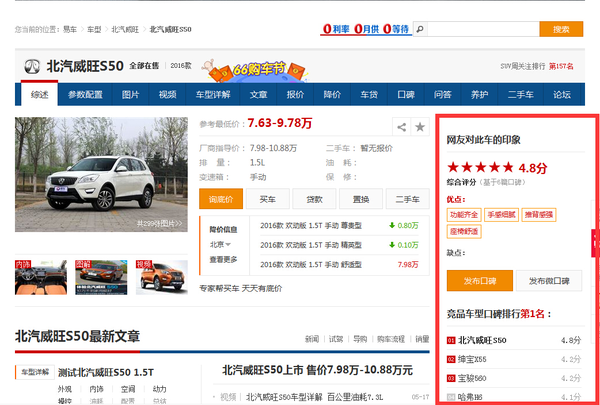Click the 置换 button
Image resolution: width=600 pixels, height=405 pixels.
click(x=361, y=199)
